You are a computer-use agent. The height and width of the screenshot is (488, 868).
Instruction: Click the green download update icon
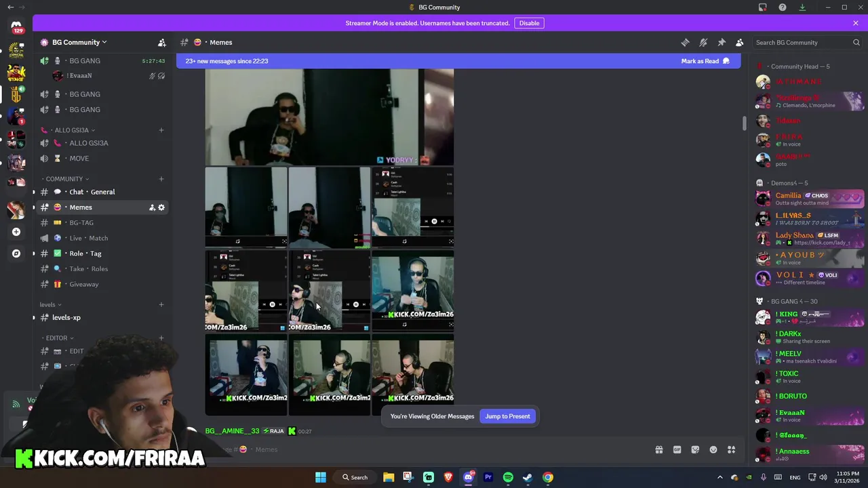pyautogui.click(x=802, y=7)
